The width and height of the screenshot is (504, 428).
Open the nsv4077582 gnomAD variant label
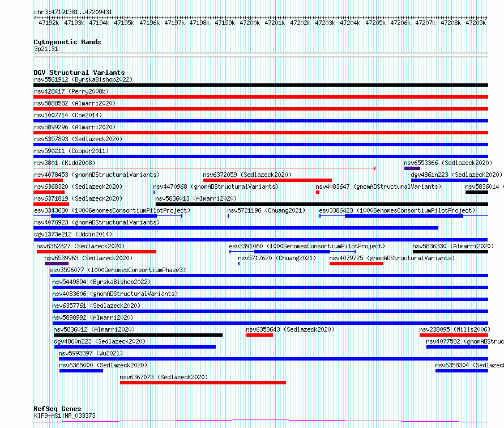point(465,341)
